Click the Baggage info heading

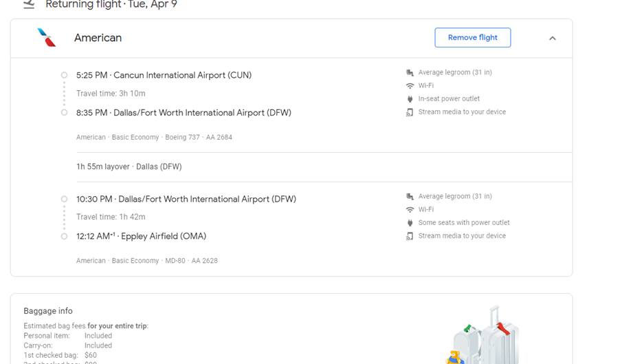(x=48, y=311)
